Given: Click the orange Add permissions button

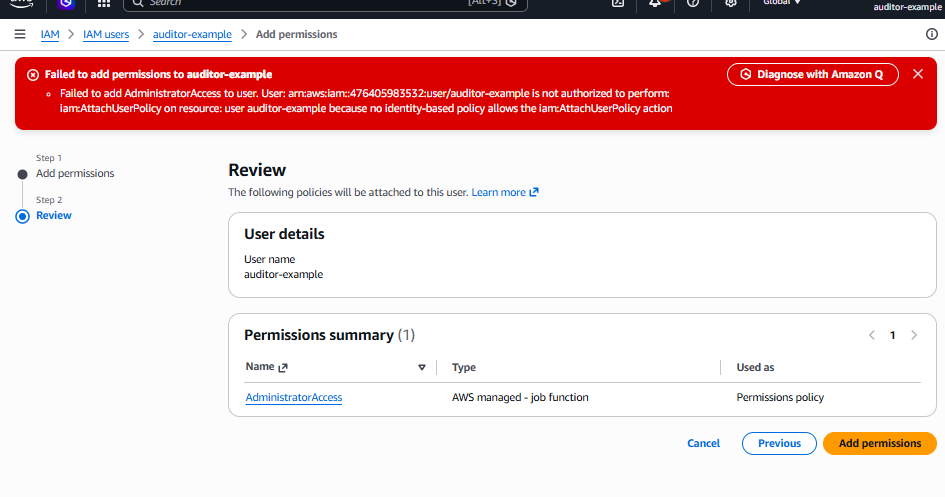Looking at the screenshot, I should [879, 443].
